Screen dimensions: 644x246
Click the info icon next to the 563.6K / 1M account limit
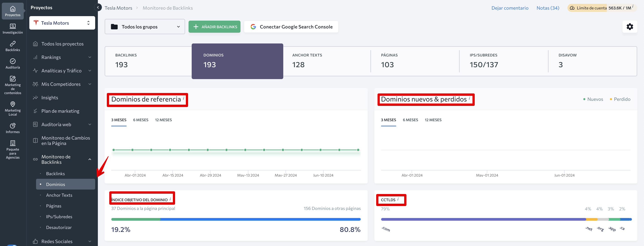click(x=633, y=6)
